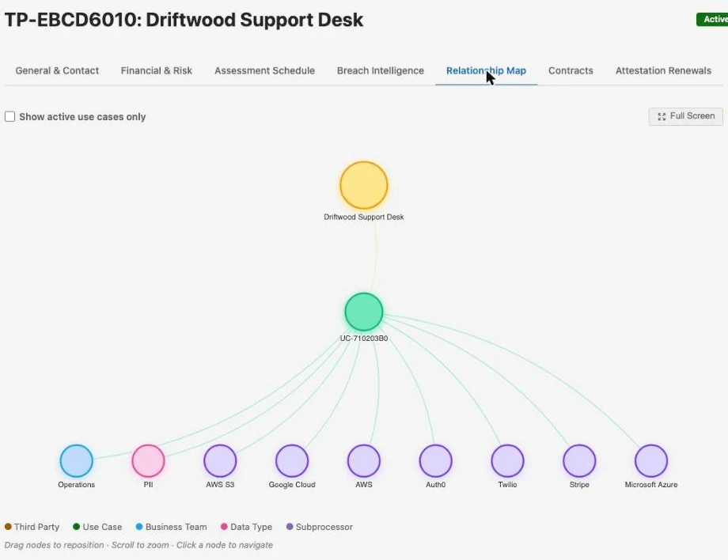Click the page title TP-EBCD6010: Driftwood Support Desk
The image size is (728, 560).
[x=184, y=20]
